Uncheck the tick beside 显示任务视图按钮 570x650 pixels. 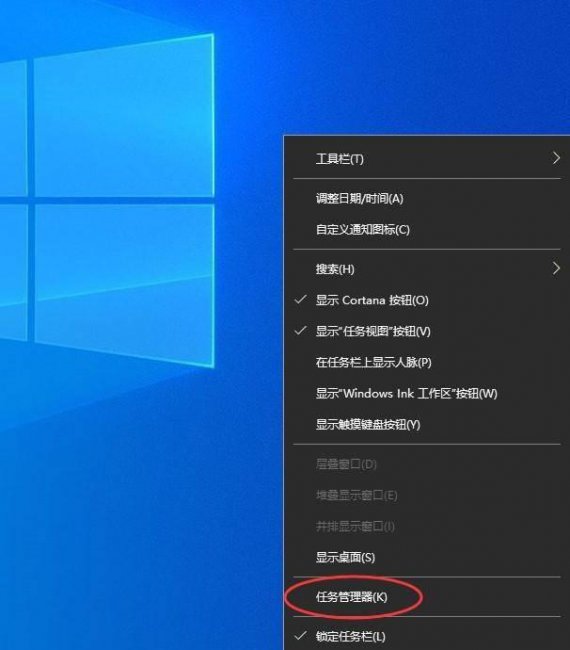pyautogui.click(x=301, y=330)
